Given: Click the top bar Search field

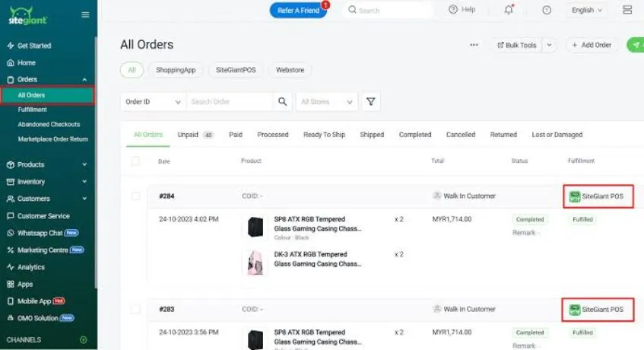Looking at the screenshot, I should (388, 10).
